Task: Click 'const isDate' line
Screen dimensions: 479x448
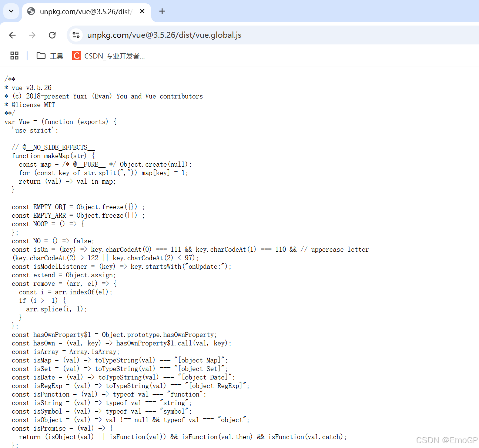Action: [x=123, y=377]
